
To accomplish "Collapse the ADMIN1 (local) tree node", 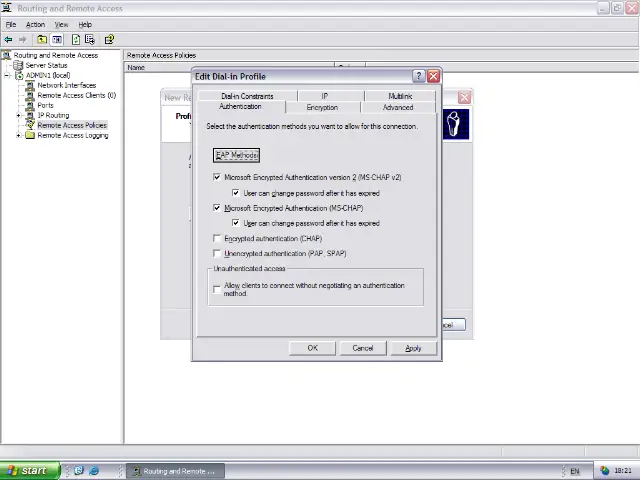I will click(8, 76).
